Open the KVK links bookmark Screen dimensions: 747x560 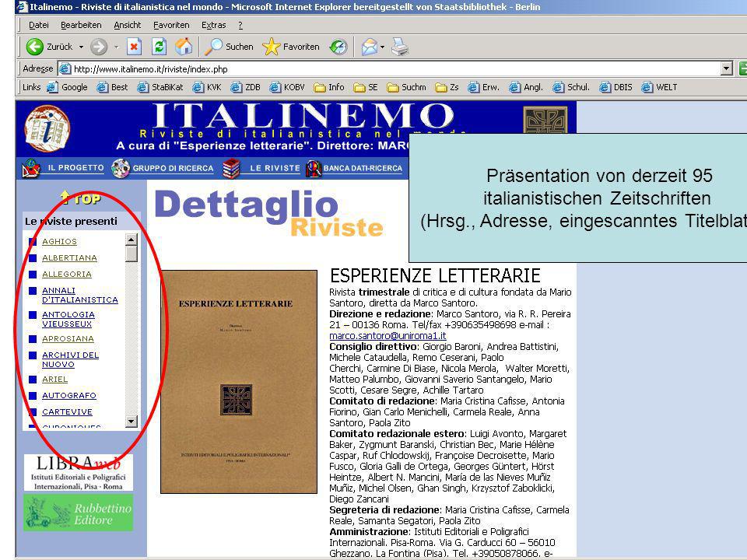click(x=207, y=87)
